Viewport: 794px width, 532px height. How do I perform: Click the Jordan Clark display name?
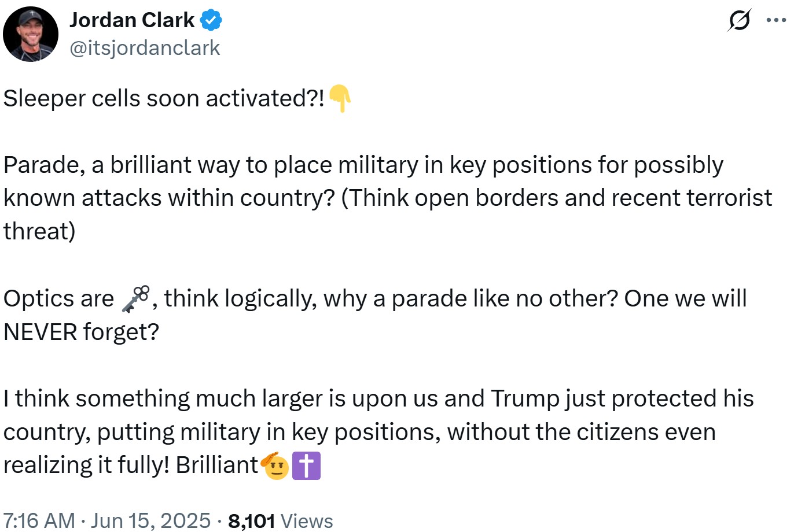[132, 20]
